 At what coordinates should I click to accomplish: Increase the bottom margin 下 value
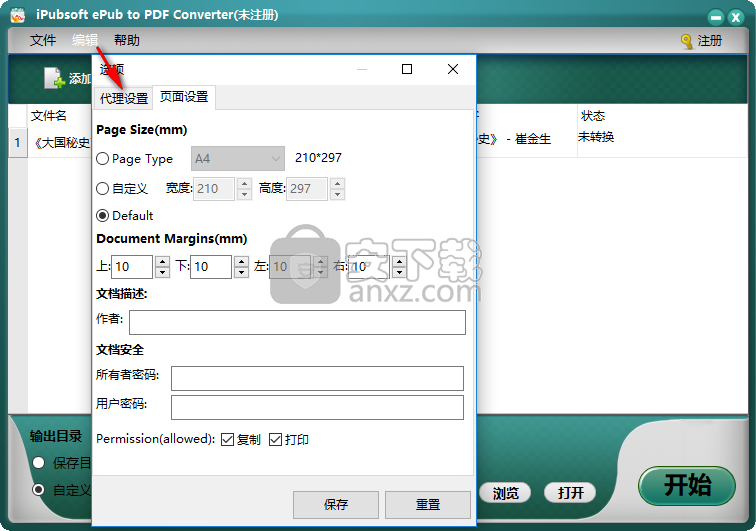coord(242,261)
